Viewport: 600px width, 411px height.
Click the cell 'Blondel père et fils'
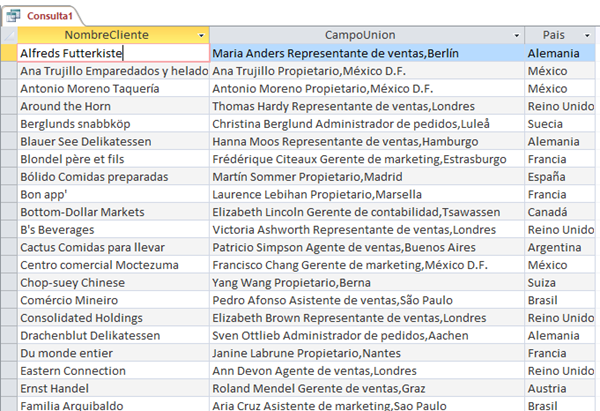113,159
